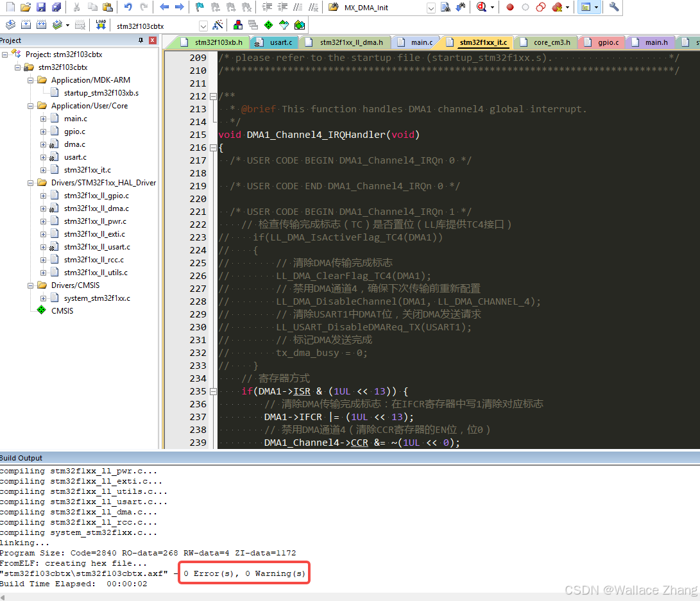Open the window layout dropdown arrow
The height and width of the screenshot is (601, 700).
pos(597,7)
